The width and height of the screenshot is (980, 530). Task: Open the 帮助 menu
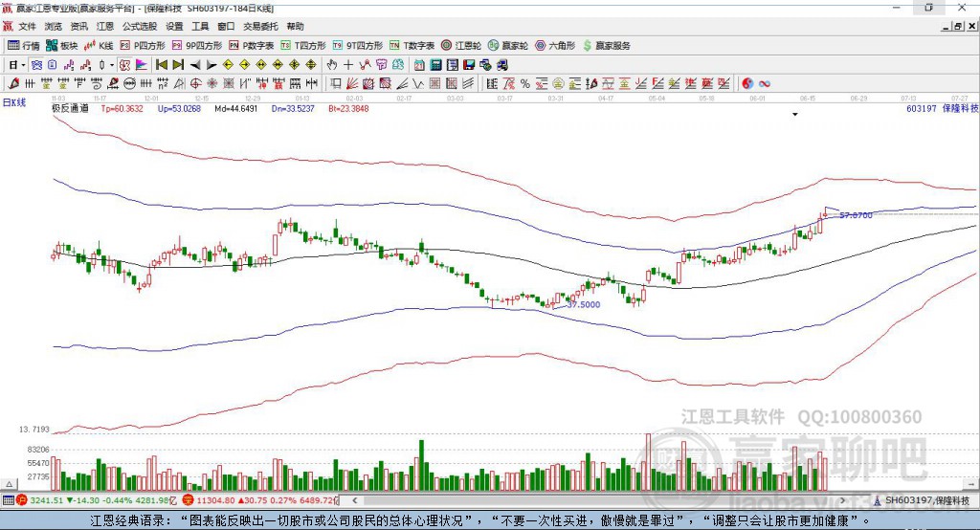pyautogui.click(x=295, y=26)
